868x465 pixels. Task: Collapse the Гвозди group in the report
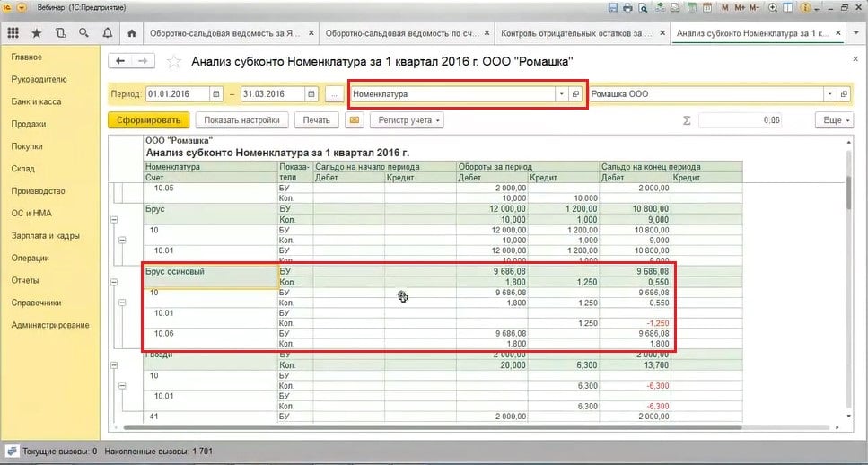coord(114,364)
